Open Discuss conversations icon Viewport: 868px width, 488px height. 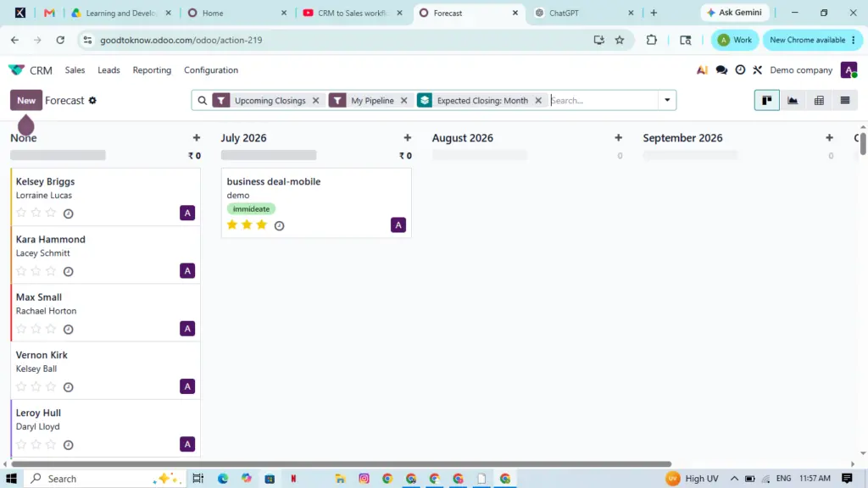click(x=721, y=69)
